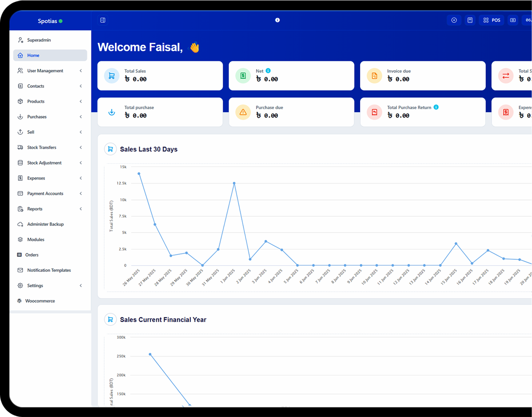
Task: Click the Invoice due document icon
Action: (374, 76)
